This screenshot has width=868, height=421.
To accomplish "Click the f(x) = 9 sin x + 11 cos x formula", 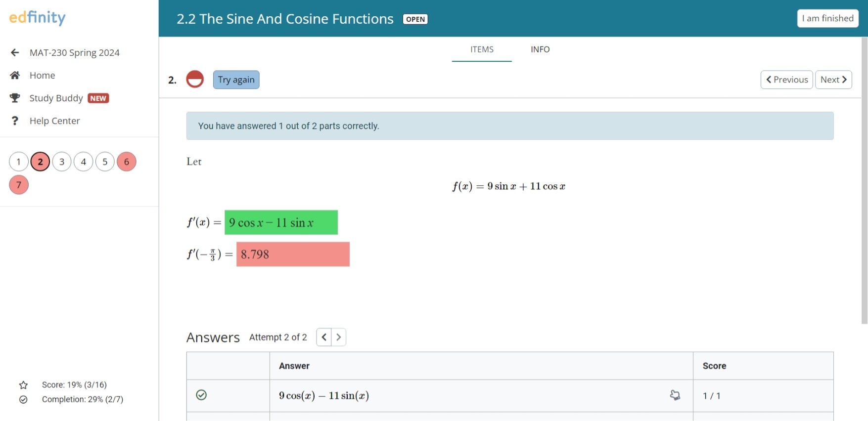I will click(509, 186).
